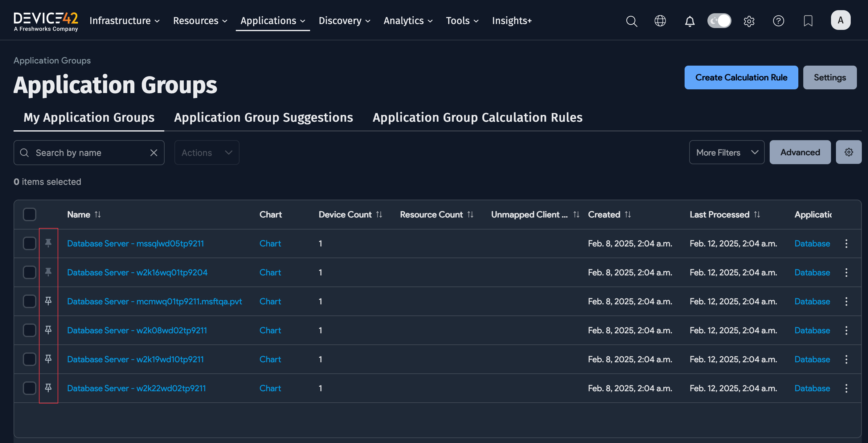
Task: Open notifications via the bell icon
Action: pyautogui.click(x=690, y=21)
